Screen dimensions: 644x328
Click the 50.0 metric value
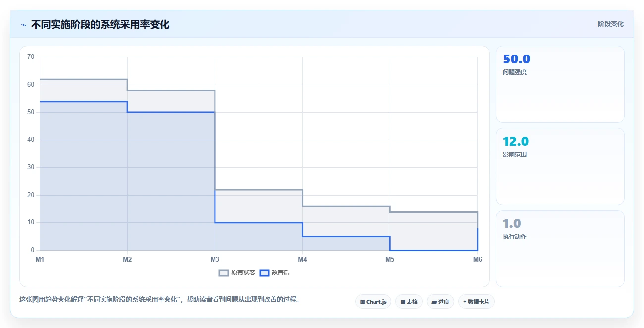click(516, 59)
